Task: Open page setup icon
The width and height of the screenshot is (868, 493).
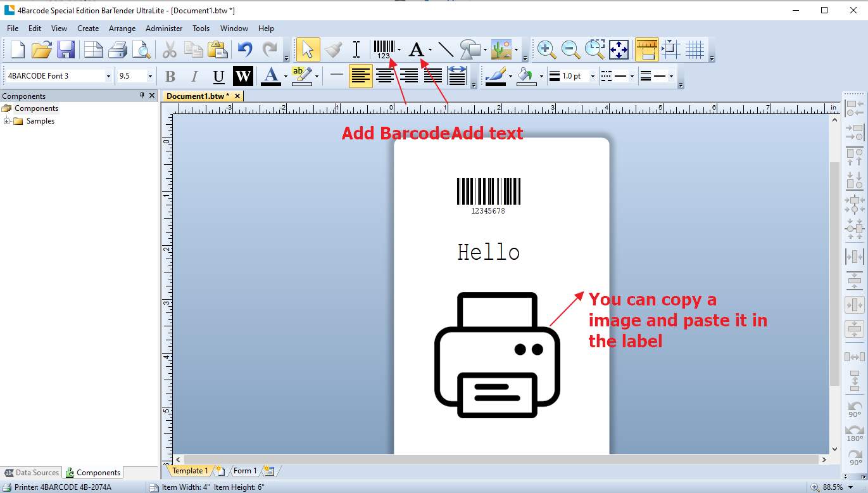Action: coord(94,50)
